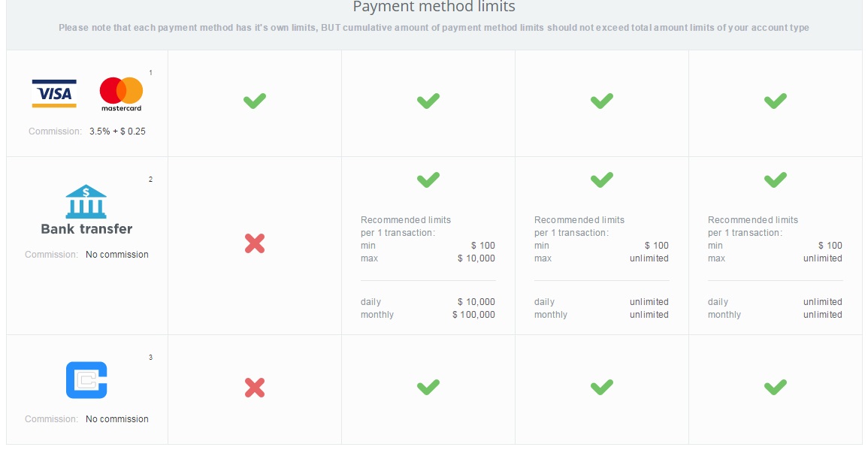Image resolution: width=868 pixels, height=450 pixels.
Task: Open footnote 2 beside Bank transfer icon
Action: (x=150, y=180)
